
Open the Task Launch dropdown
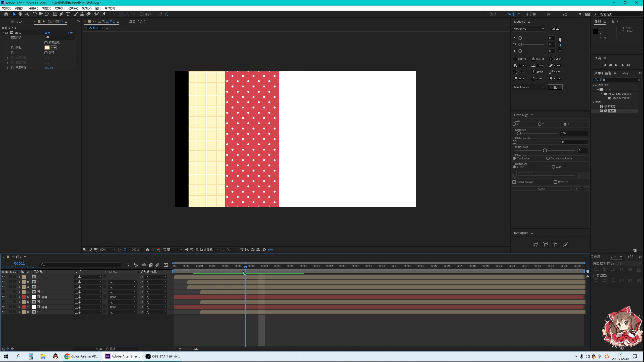528,87
